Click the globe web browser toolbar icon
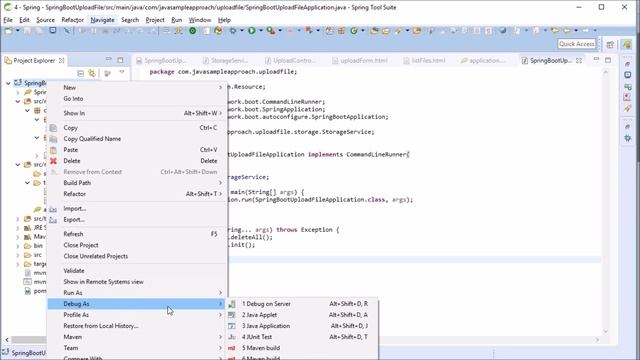Viewport: 640px width, 360px height. pyautogui.click(x=503, y=31)
